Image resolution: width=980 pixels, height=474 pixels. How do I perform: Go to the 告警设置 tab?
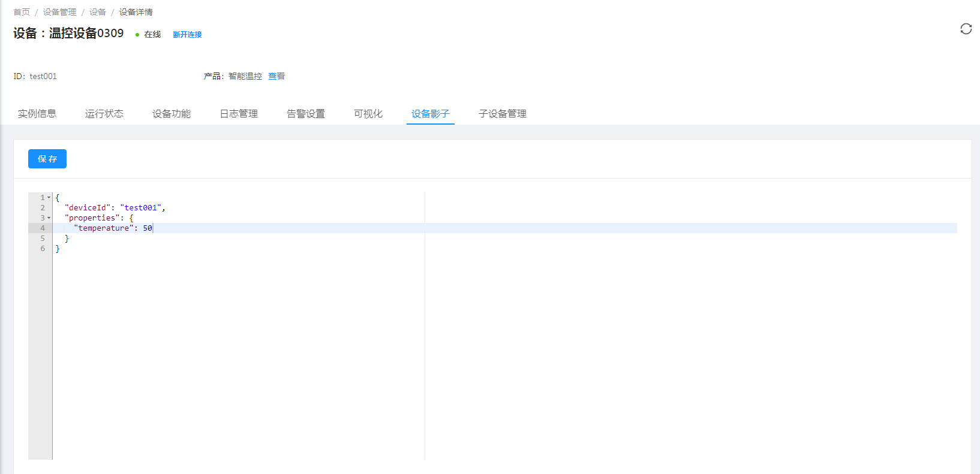[x=306, y=114]
